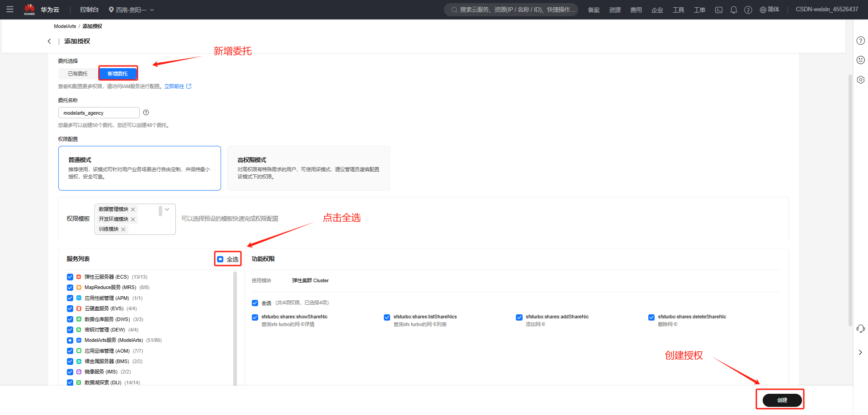Click the EVS service icon
This screenshot has height=415, width=868.
[79, 309]
